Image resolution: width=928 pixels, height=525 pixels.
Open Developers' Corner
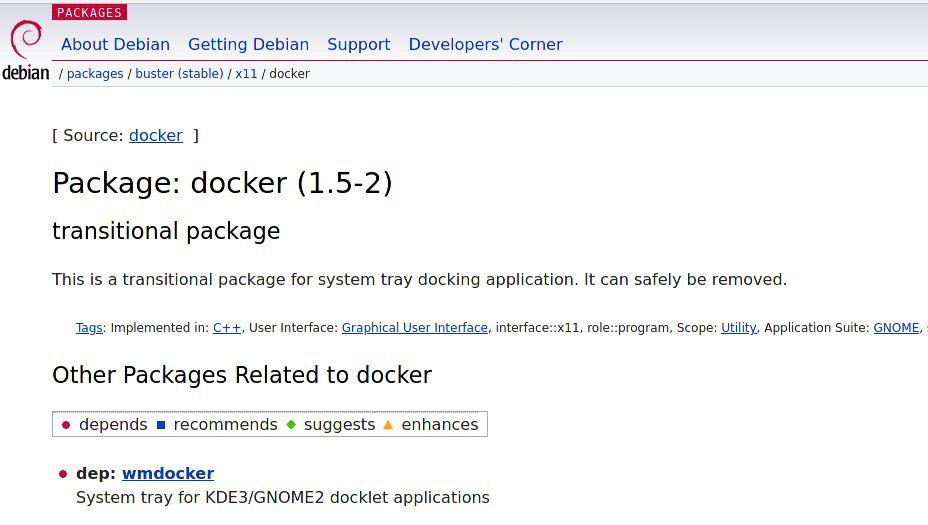485,44
